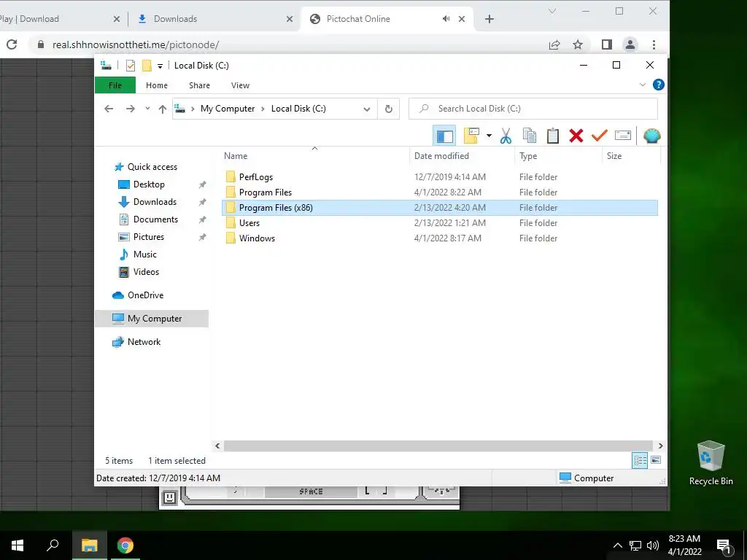The width and height of the screenshot is (747, 560).
Task: Delete with the red X icon
Action: point(576,136)
